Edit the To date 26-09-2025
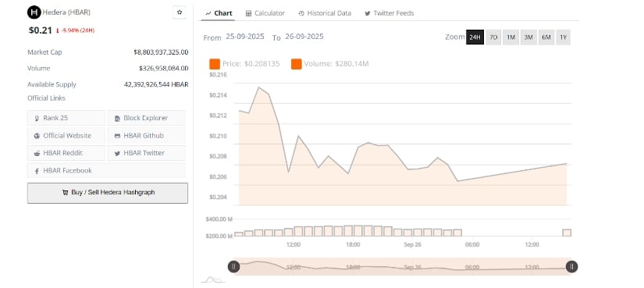The image size is (644, 288). tap(304, 37)
